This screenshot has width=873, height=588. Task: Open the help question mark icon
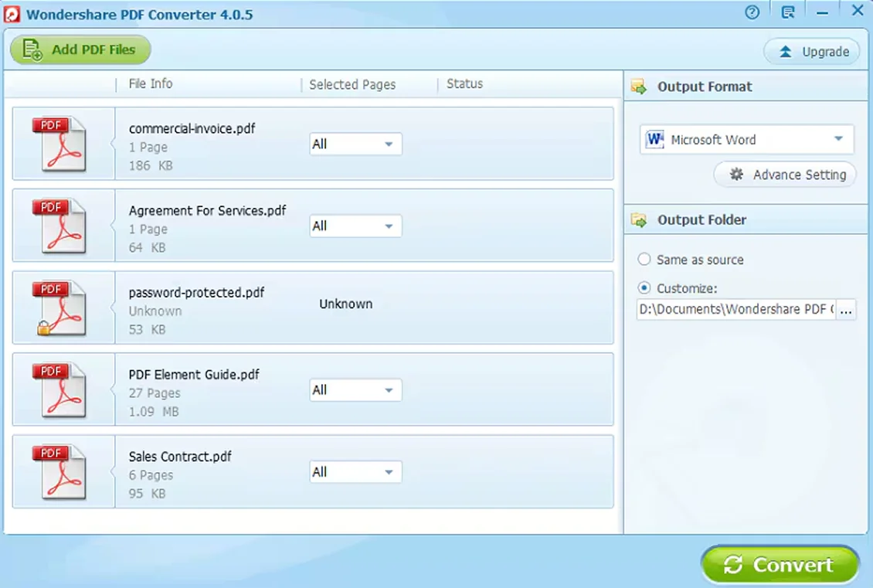(752, 12)
